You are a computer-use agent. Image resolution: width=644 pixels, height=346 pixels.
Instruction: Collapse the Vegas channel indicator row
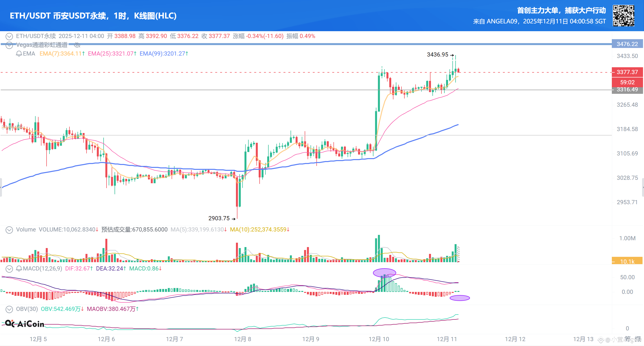coord(9,45)
